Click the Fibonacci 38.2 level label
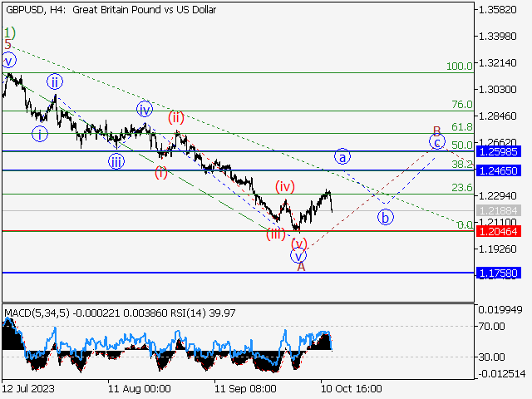This screenshot has height=399, width=532. (462, 165)
